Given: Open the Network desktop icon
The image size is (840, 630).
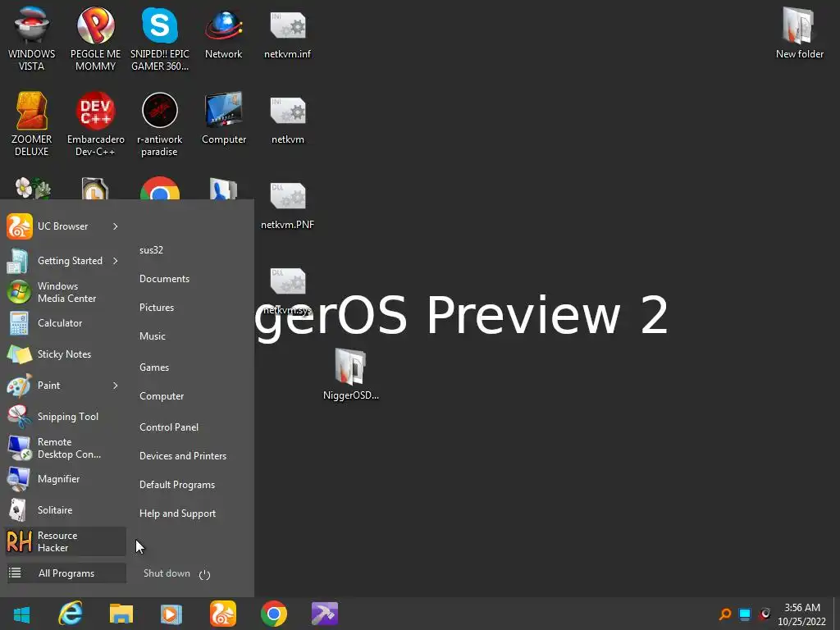Looking at the screenshot, I should pyautogui.click(x=223, y=33).
